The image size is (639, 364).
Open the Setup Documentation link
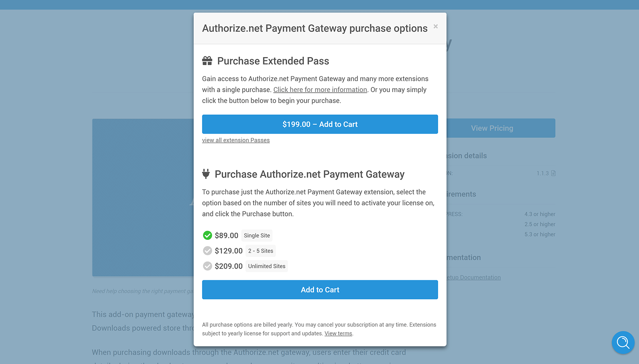coord(474,277)
